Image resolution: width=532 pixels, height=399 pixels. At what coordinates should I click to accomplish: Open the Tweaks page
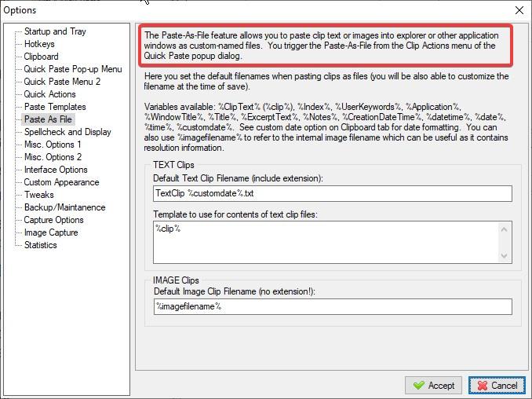39,195
